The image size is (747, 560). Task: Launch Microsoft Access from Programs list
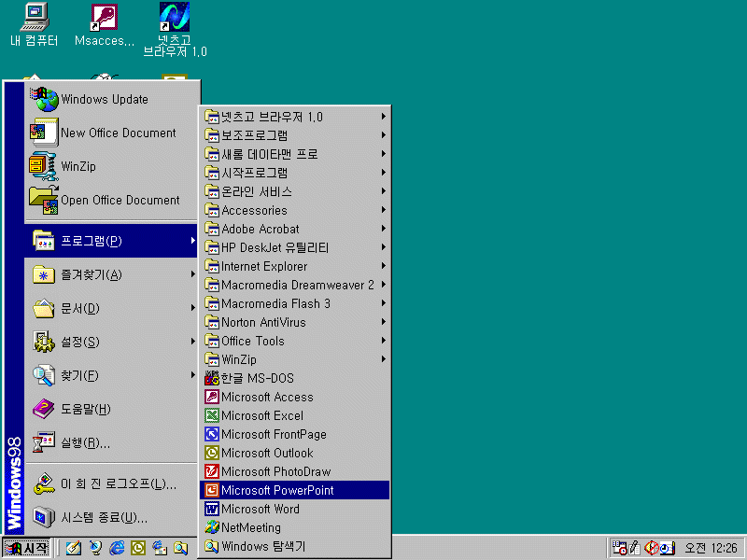point(295,397)
